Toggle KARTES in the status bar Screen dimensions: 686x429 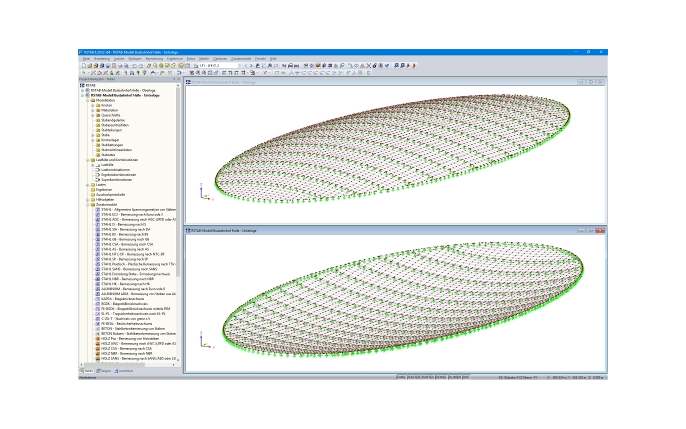coord(428,377)
